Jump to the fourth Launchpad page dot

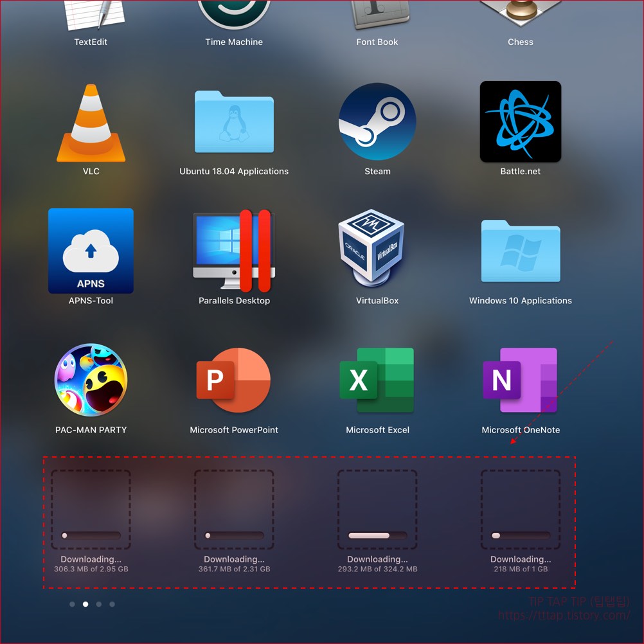pyautogui.click(x=112, y=604)
